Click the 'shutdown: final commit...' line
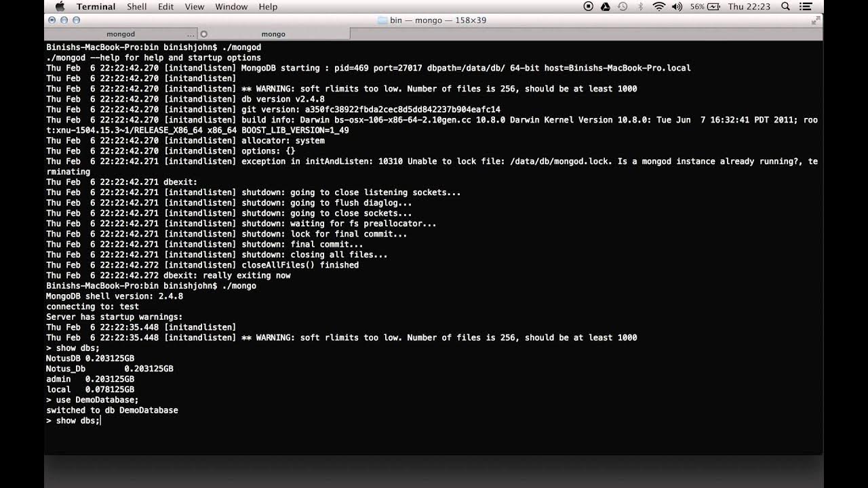 (205, 244)
